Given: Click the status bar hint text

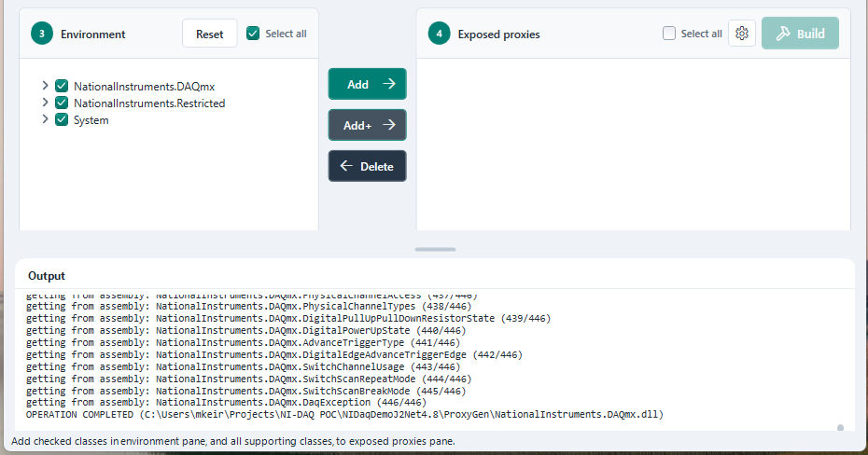Looking at the screenshot, I should click(x=233, y=441).
